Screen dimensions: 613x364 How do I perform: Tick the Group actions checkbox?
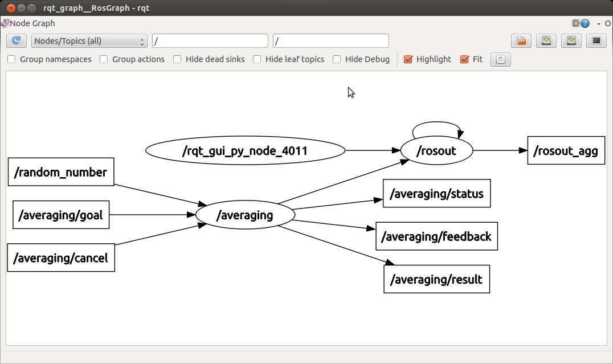[x=104, y=59]
